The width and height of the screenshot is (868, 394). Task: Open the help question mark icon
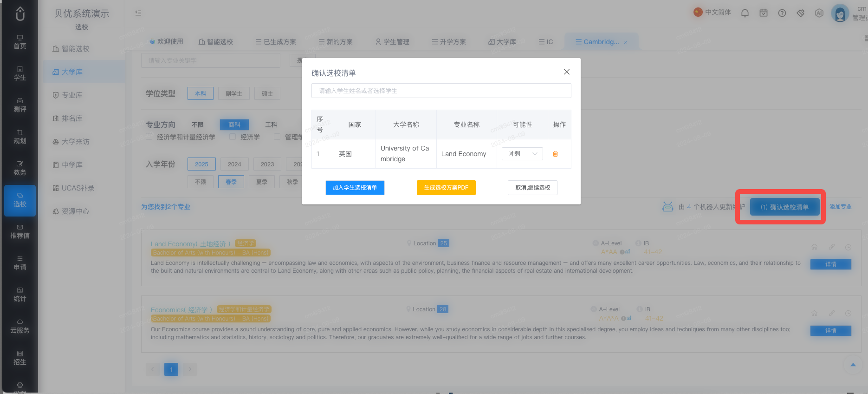(782, 13)
